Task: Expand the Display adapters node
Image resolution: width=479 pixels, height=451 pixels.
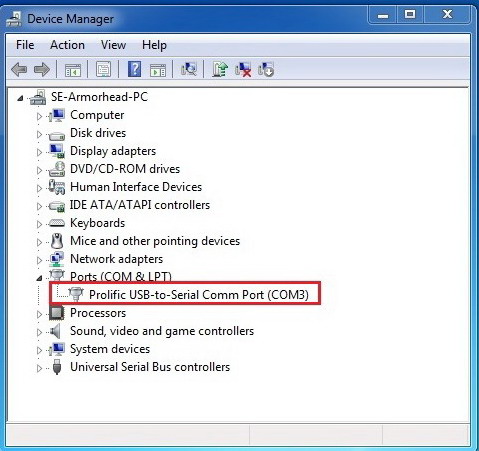Action: click(x=39, y=152)
